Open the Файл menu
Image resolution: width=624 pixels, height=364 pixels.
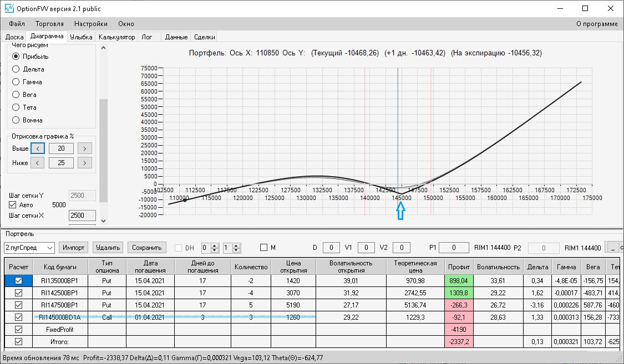coord(17,24)
